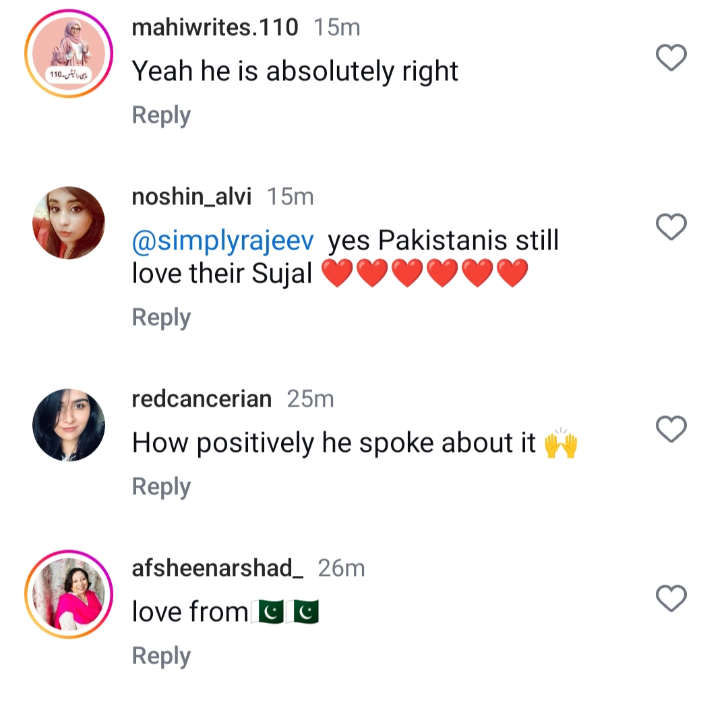Reply to mahiwrites.110's comment
Image resolution: width=728 pixels, height=704 pixels.
coord(160,115)
